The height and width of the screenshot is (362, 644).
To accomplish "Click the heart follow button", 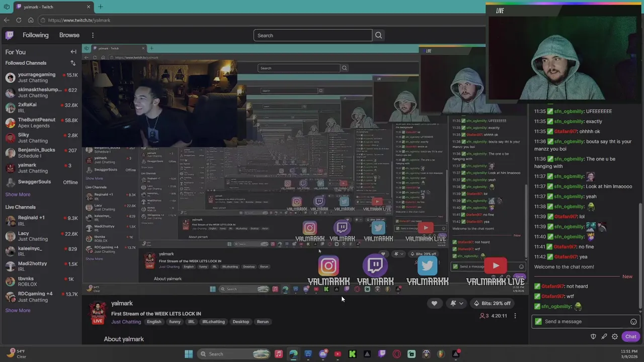I will [434, 303].
